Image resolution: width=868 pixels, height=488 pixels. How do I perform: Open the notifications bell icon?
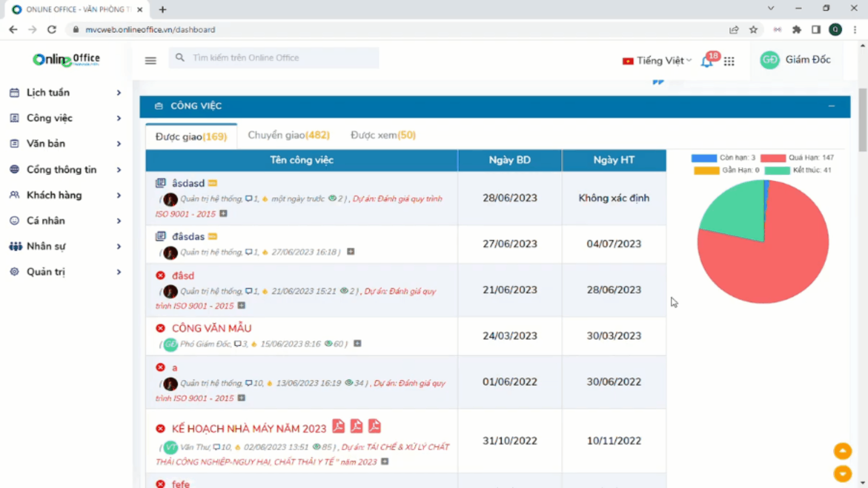[707, 61]
